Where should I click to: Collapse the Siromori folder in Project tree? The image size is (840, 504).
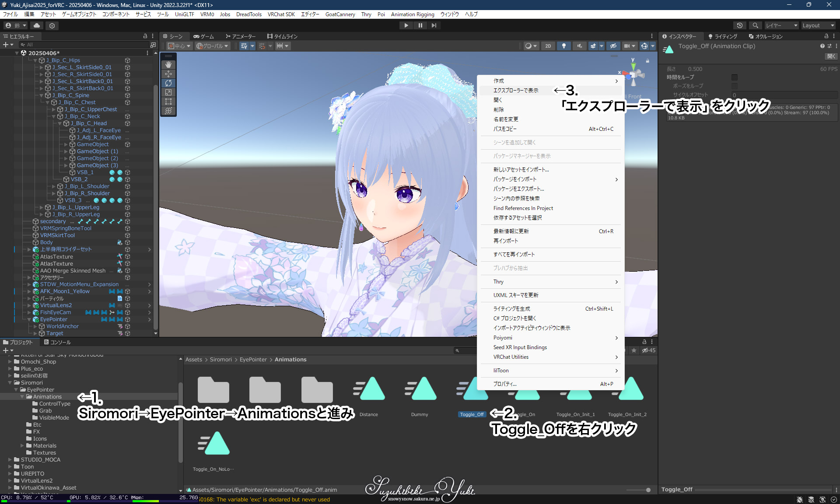(10, 383)
